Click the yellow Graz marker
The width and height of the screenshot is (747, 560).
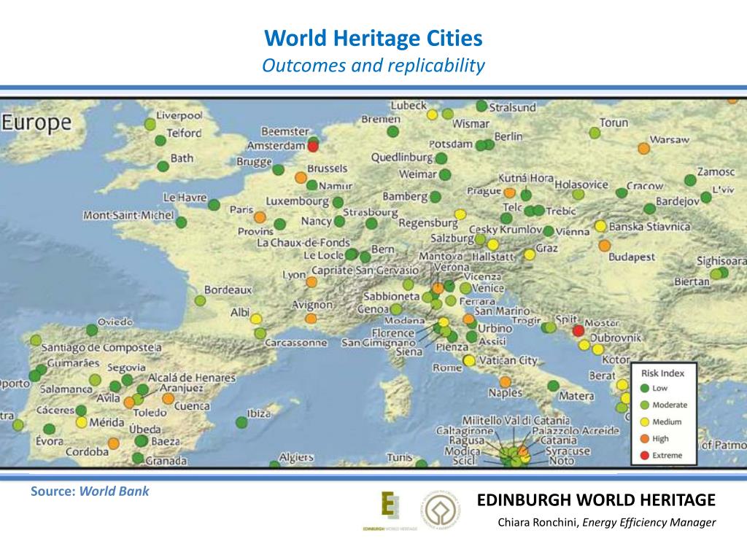point(530,254)
